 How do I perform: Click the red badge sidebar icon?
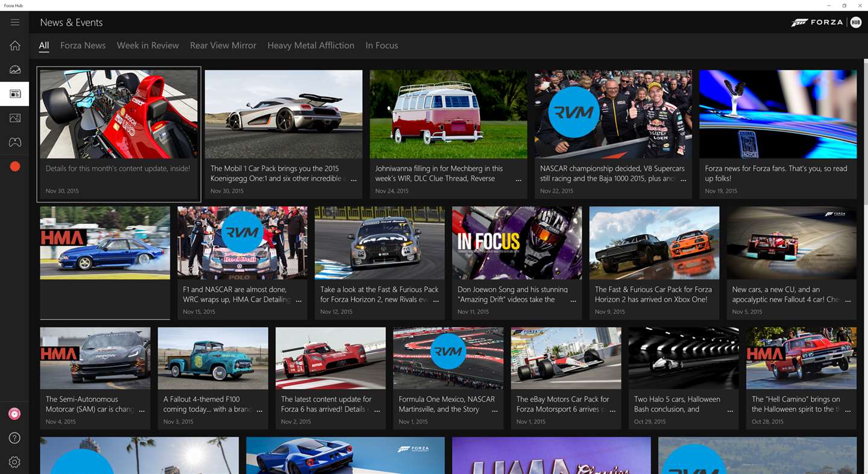(14, 166)
